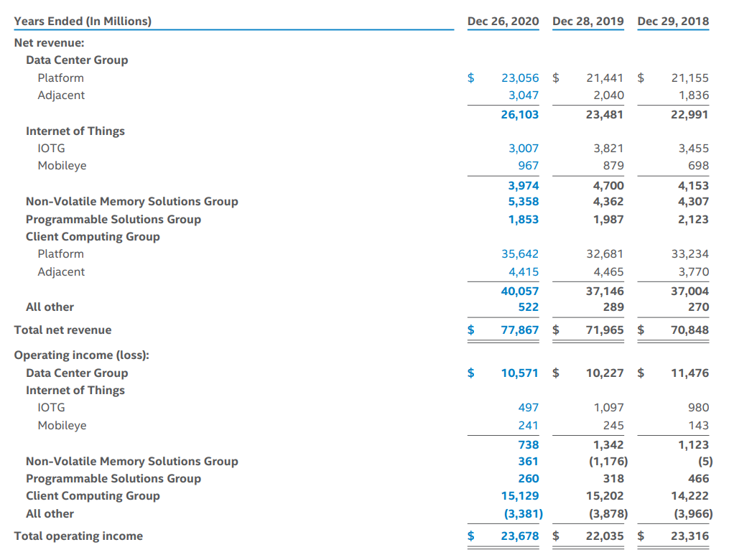The height and width of the screenshot is (560, 729).
Task: Select the Adjacent value 2,040
Action: point(608,95)
